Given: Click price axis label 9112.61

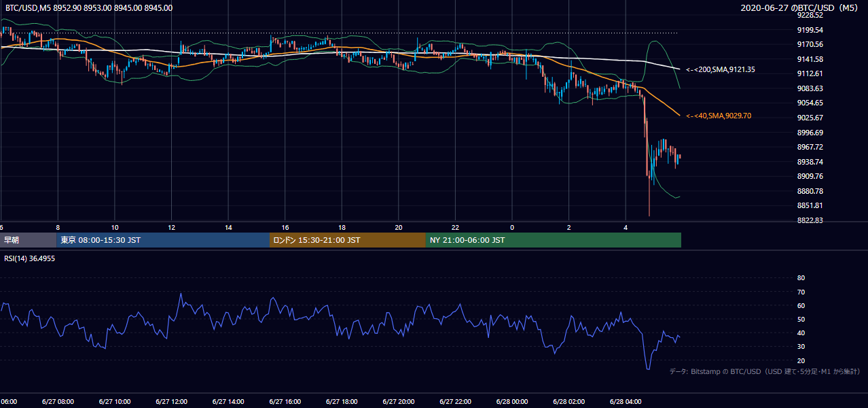Looking at the screenshot, I should click(x=810, y=73).
